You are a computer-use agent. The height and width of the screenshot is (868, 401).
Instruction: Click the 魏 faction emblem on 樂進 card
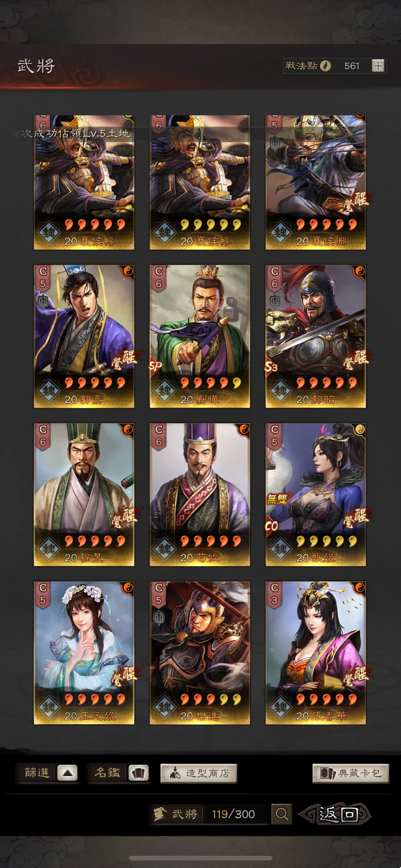pos(164,707)
